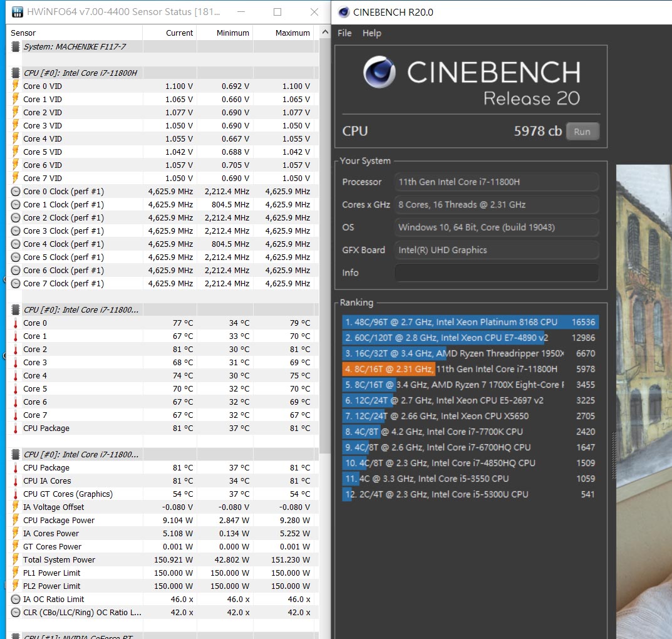
Task: Click the Current column header
Action: point(179,33)
